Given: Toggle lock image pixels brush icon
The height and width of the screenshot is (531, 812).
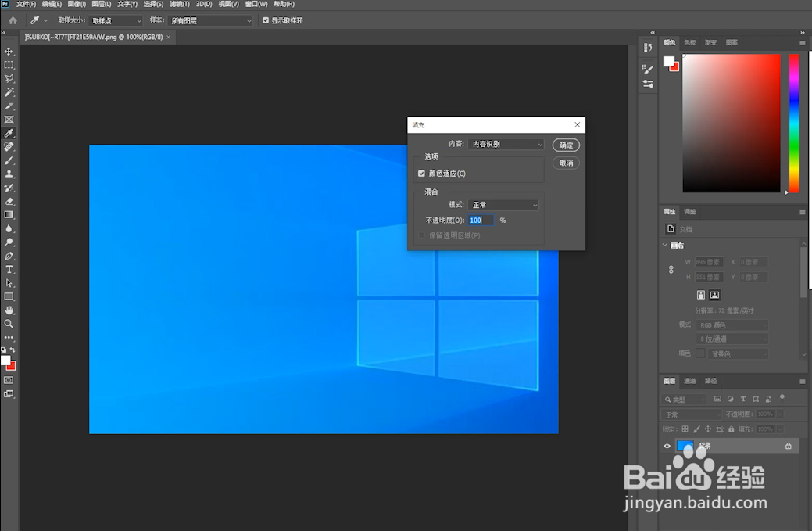Looking at the screenshot, I should tap(696, 429).
